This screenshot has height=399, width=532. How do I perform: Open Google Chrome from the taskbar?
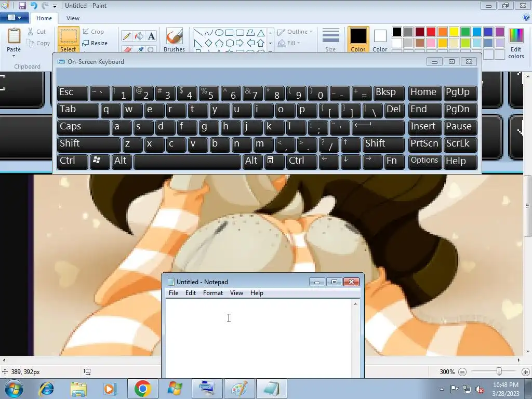(142, 389)
